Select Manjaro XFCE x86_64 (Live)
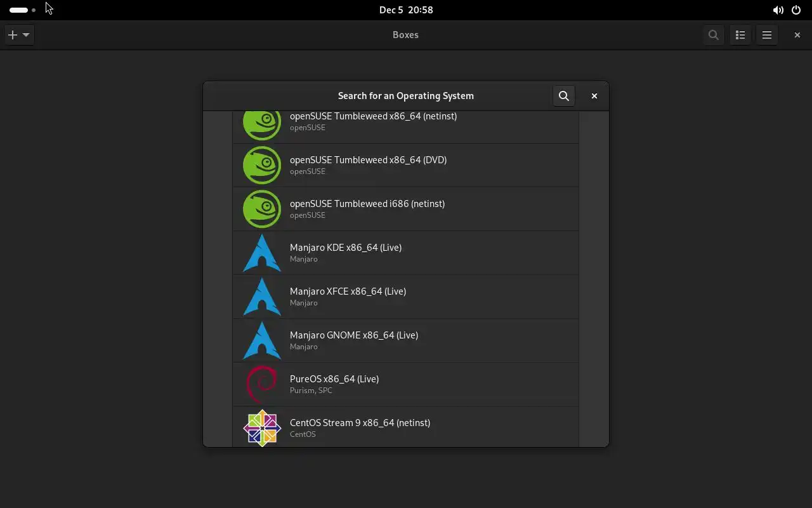Screen dimensions: 812x508 [x=406, y=297]
